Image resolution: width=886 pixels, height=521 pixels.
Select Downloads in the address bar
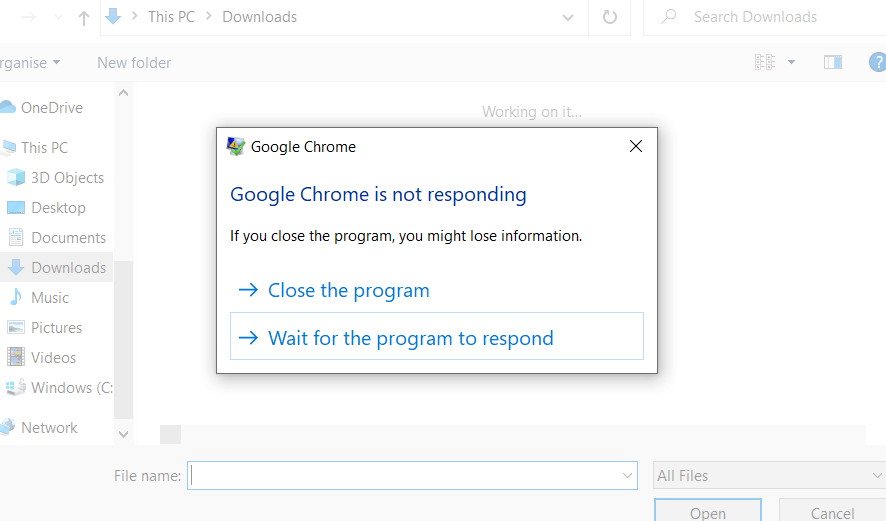tap(259, 17)
